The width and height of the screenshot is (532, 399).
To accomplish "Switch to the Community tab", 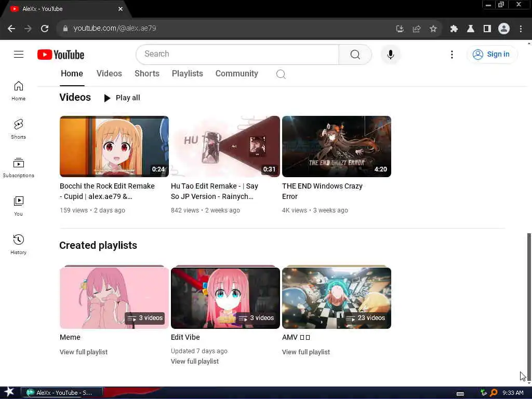I will (237, 74).
